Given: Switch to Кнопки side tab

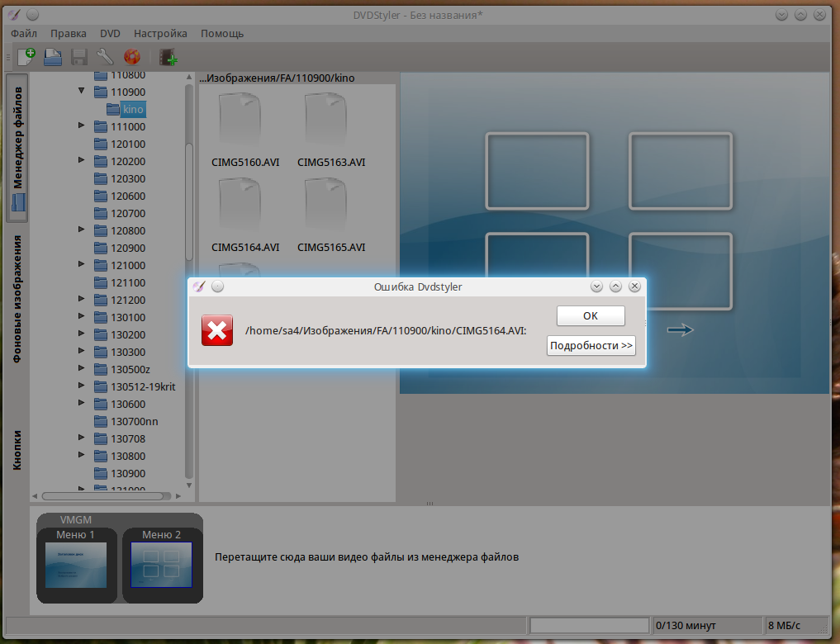Looking at the screenshot, I should [17, 450].
